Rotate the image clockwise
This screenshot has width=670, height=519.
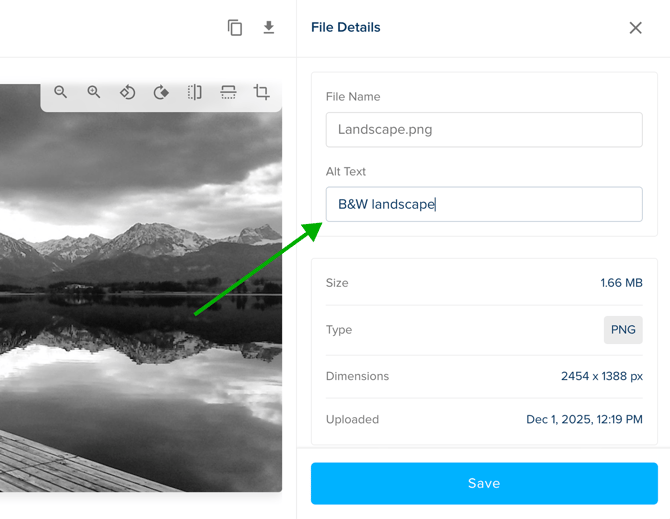[161, 92]
